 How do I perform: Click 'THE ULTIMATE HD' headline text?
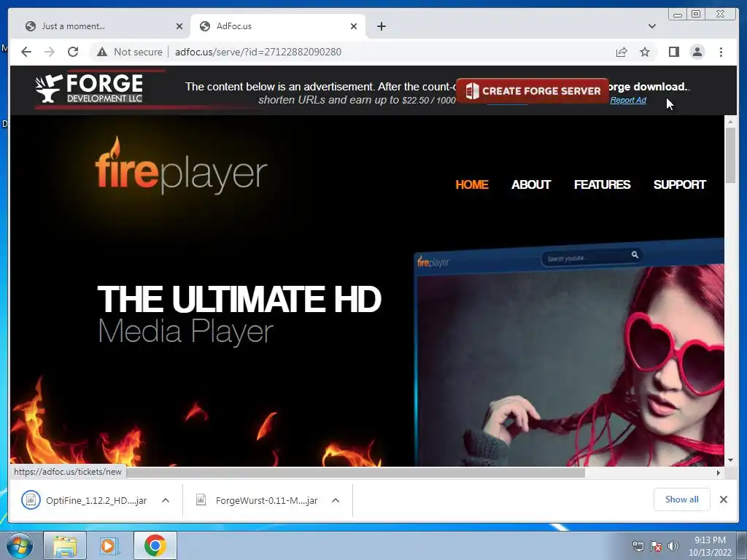pos(239,300)
